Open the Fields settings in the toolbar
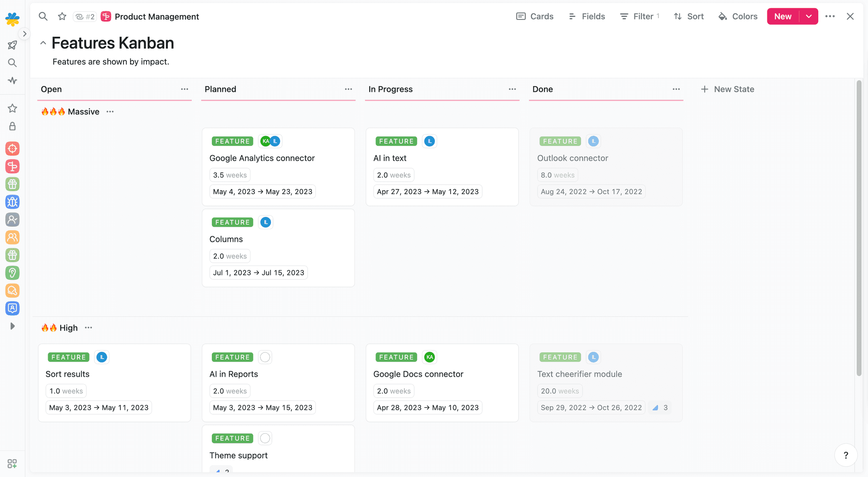868x477 pixels. [587, 16]
